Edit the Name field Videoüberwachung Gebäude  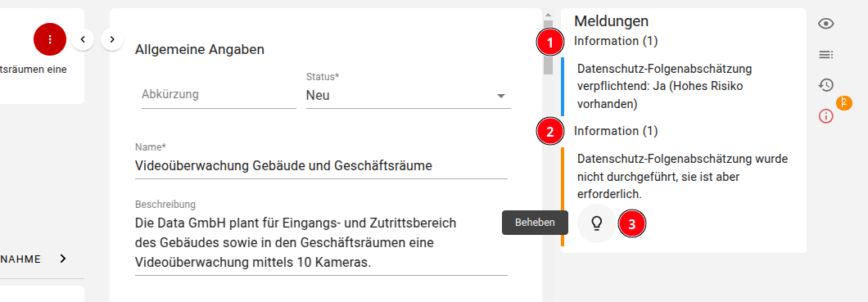coord(321,165)
